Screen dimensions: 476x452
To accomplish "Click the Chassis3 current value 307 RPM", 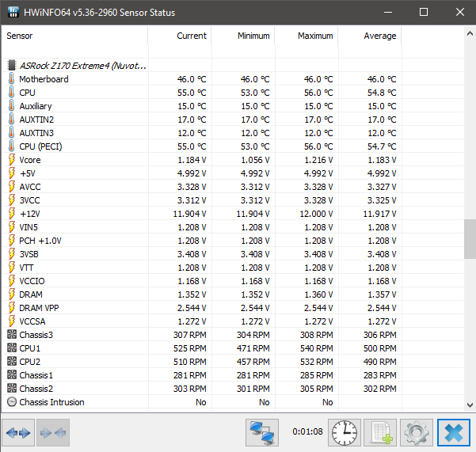I will point(190,335).
